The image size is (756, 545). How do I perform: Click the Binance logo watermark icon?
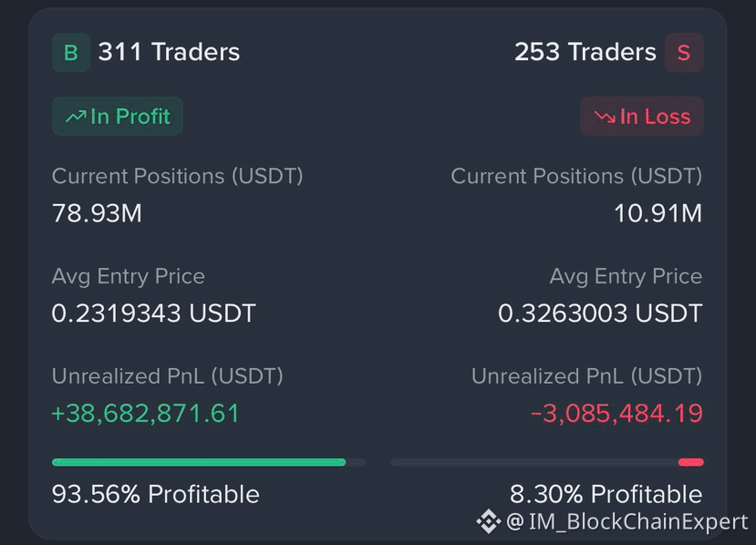pyautogui.click(x=489, y=521)
